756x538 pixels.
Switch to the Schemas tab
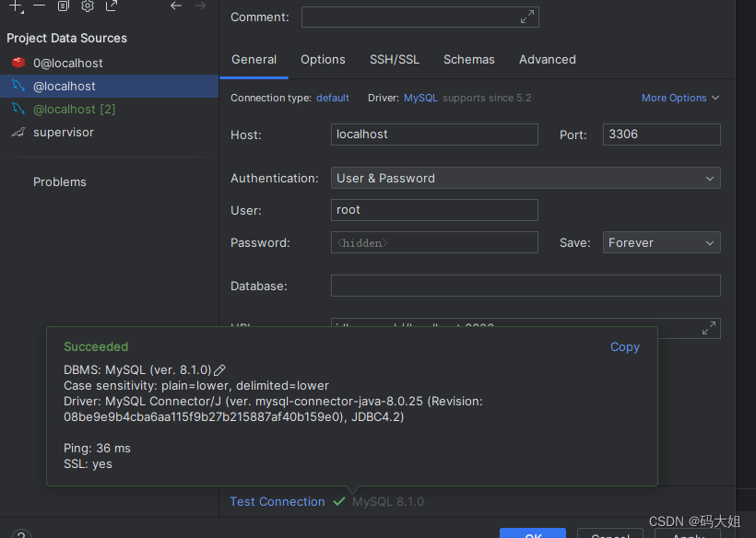(468, 59)
